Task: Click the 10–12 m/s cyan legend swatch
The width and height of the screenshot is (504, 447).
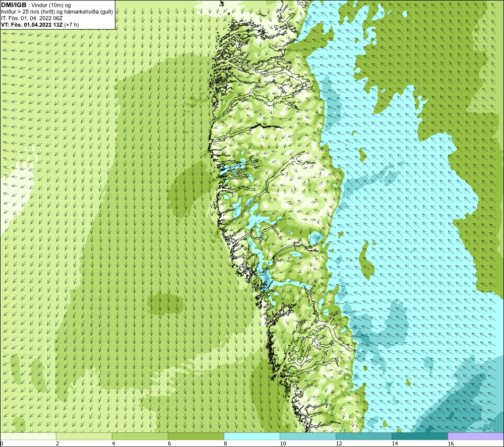Action: tap(307, 436)
